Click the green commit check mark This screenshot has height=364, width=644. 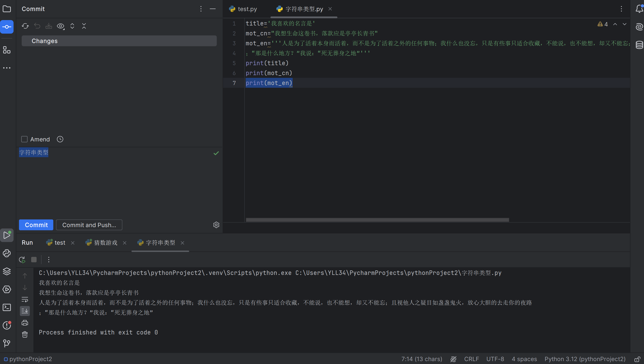216,153
